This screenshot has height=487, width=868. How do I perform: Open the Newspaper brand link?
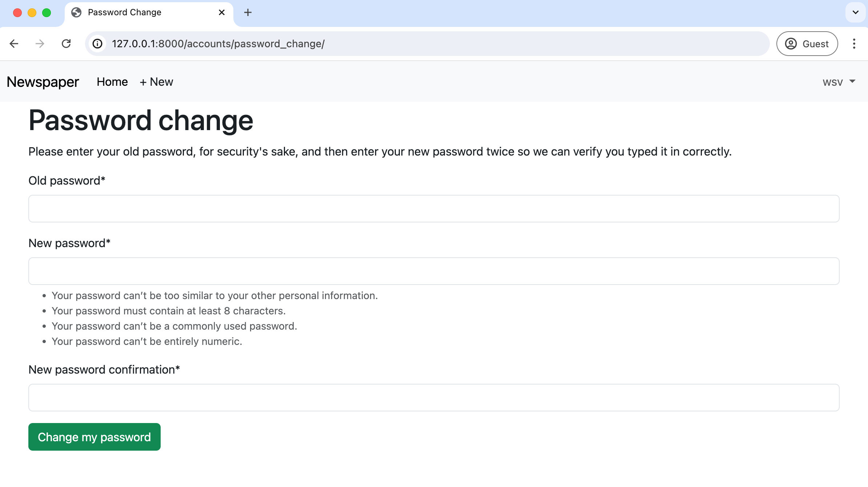[43, 82]
